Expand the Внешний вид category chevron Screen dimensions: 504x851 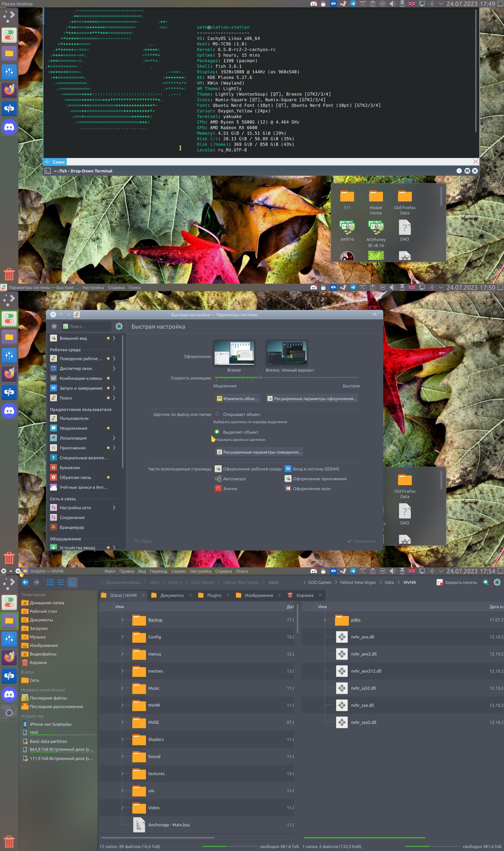click(x=114, y=338)
